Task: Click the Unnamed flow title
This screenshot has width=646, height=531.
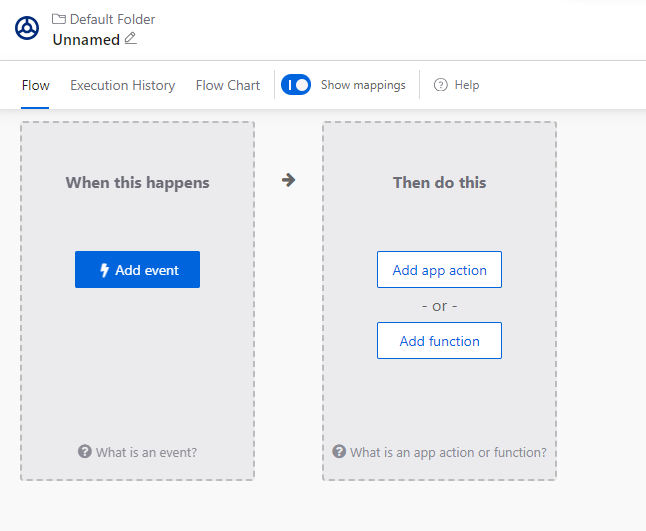Action: pyautogui.click(x=86, y=40)
